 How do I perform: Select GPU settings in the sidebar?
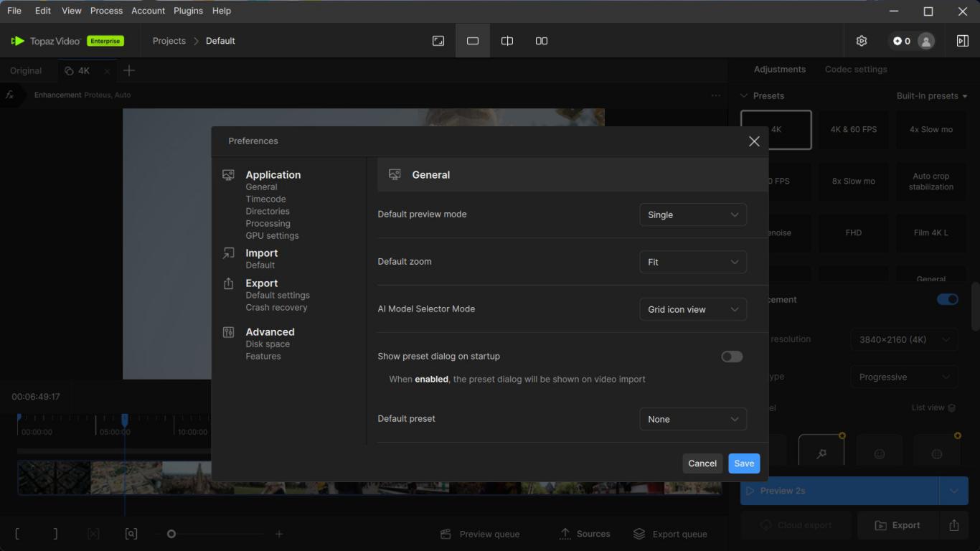pos(272,235)
